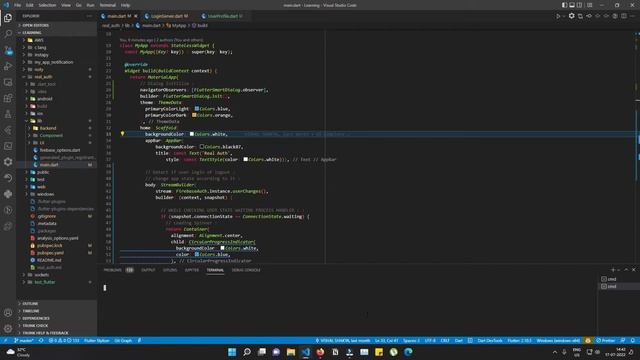Toggle the secondary sidebar layout button in the title bar
Viewport: 640px width, 360px height.
579,5
